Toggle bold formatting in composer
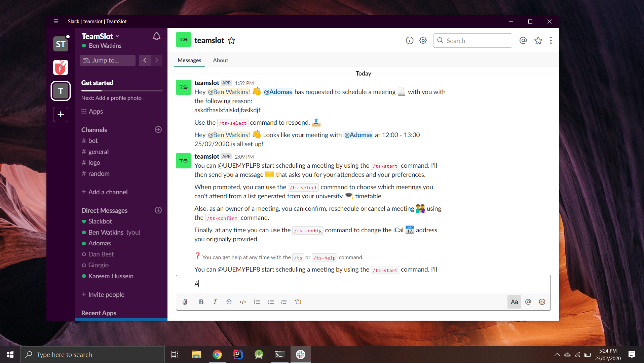Image resolution: width=644 pixels, height=363 pixels. click(x=201, y=302)
